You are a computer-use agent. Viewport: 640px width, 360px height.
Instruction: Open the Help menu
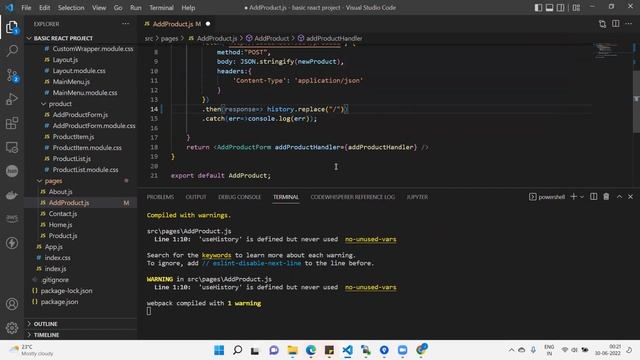pos(188,7)
